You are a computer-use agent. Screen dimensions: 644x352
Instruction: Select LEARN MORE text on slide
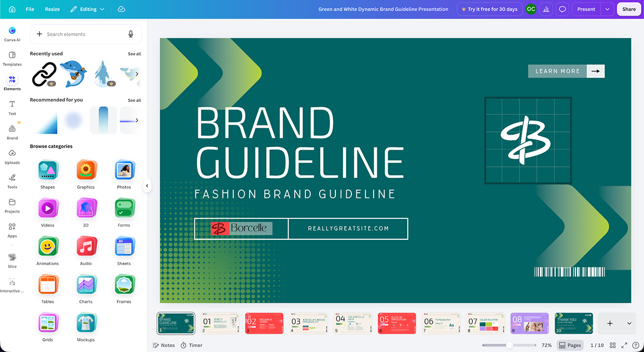click(x=558, y=71)
